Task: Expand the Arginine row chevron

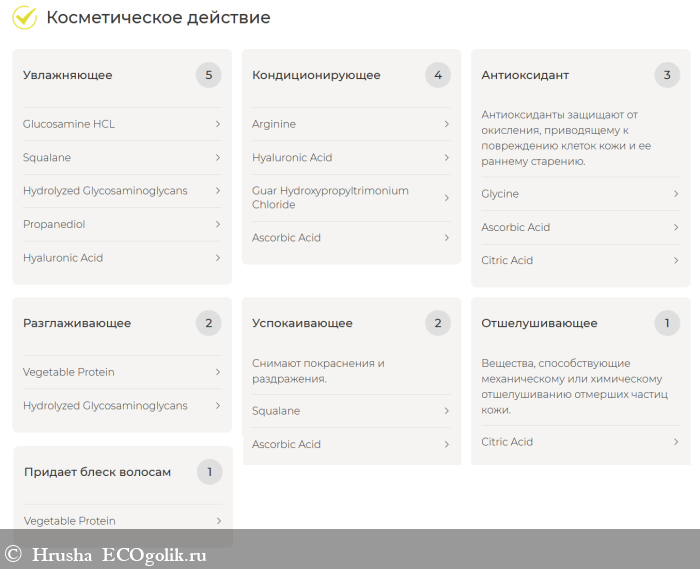Action: pyautogui.click(x=447, y=124)
